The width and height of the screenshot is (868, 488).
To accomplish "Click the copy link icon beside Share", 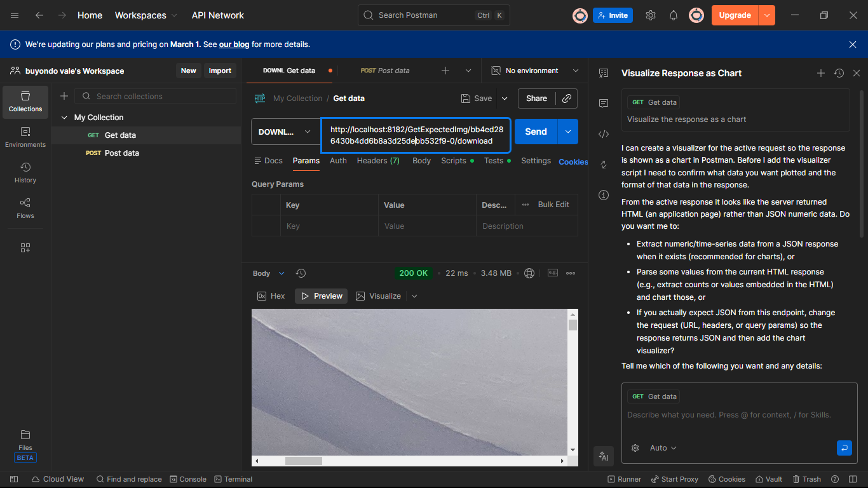I will tap(566, 98).
